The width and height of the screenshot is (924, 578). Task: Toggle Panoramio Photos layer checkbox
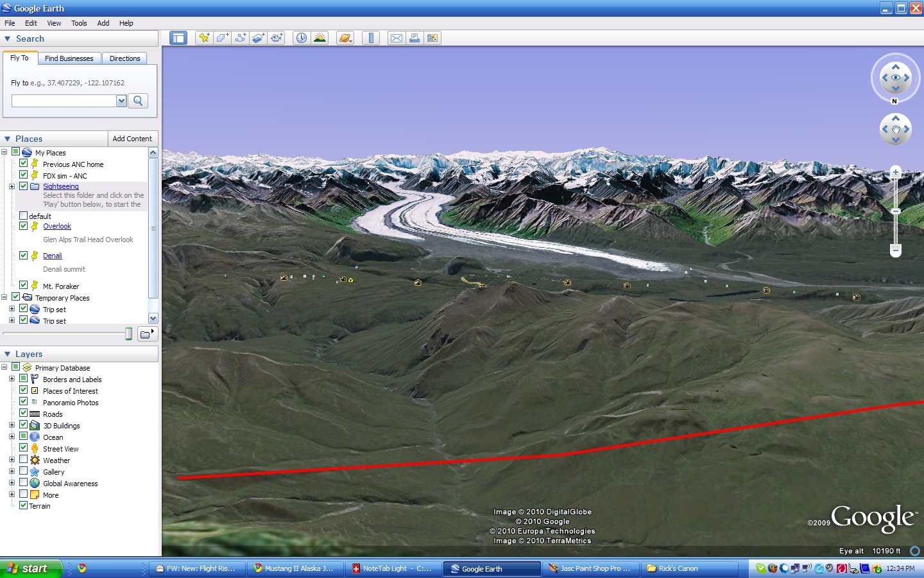[23, 402]
